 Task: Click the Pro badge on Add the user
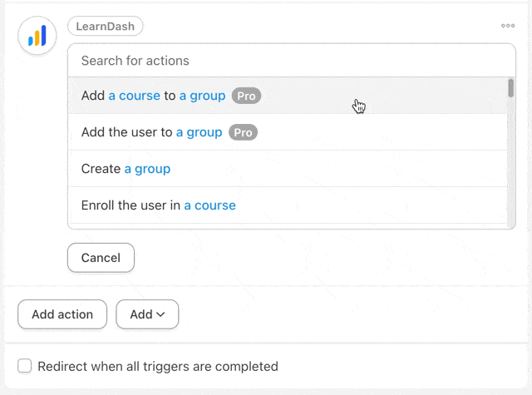(243, 133)
